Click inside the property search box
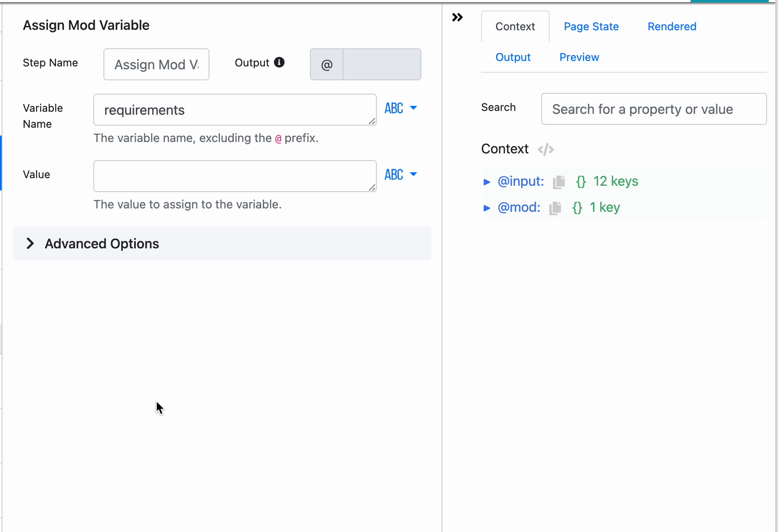This screenshot has height=532, width=778. click(654, 109)
